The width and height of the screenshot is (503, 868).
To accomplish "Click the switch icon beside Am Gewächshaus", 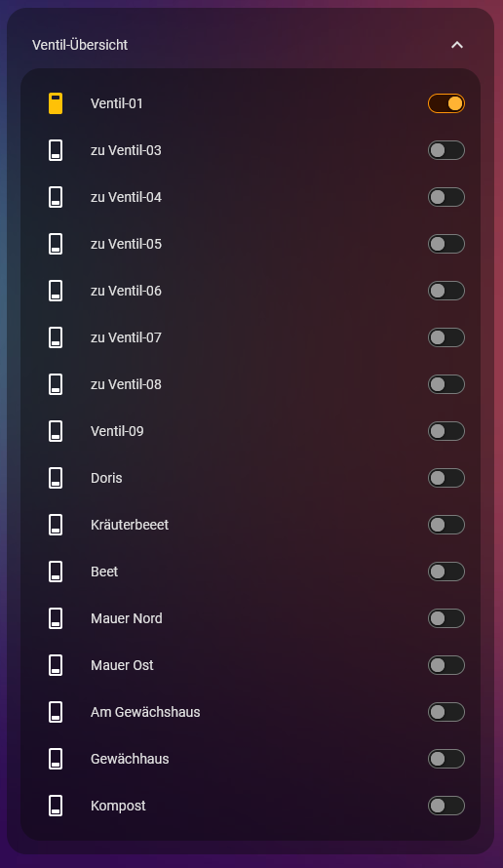I will [56, 712].
